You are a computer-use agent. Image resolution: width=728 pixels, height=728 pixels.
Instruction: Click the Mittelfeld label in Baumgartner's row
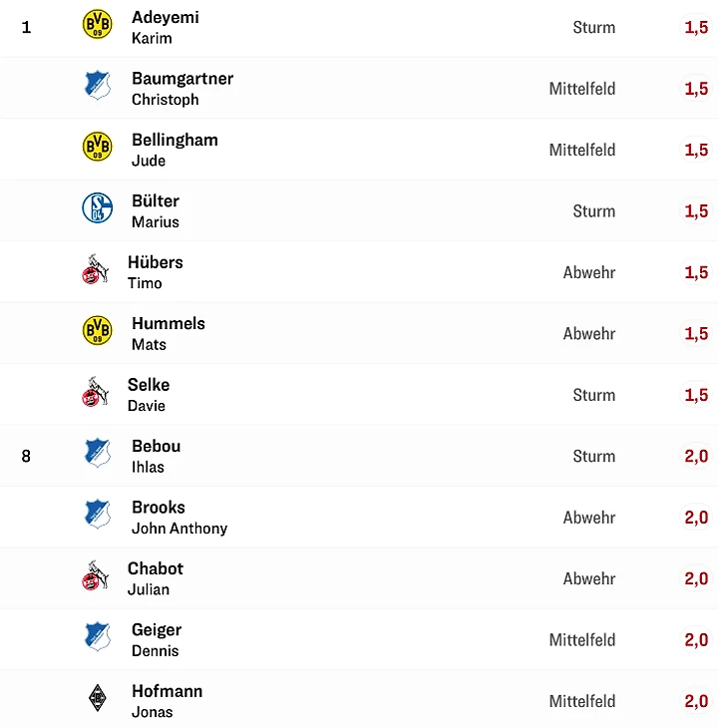(582, 89)
